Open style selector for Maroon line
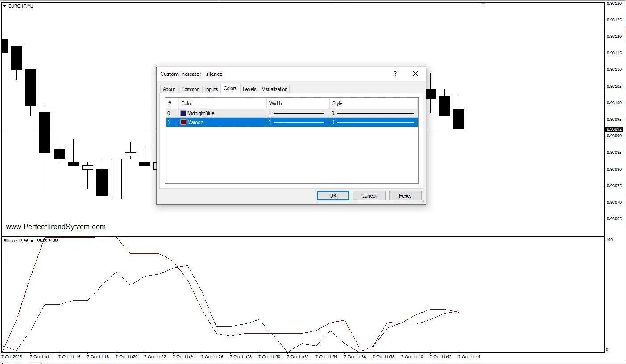This screenshot has width=626, height=364. tap(373, 122)
